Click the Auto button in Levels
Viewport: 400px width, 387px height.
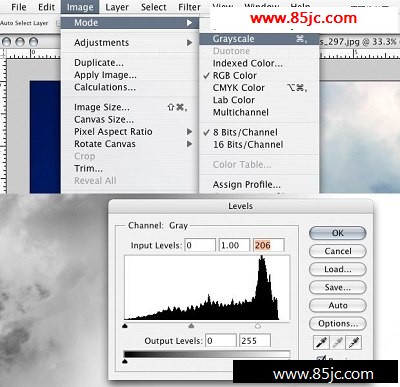coord(338,305)
